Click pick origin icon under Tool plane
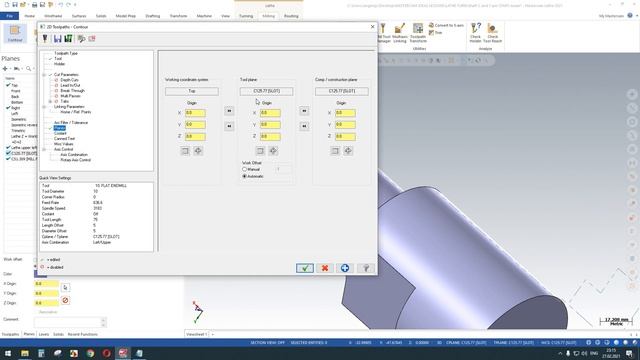The width and height of the screenshot is (640, 360). [273, 151]
